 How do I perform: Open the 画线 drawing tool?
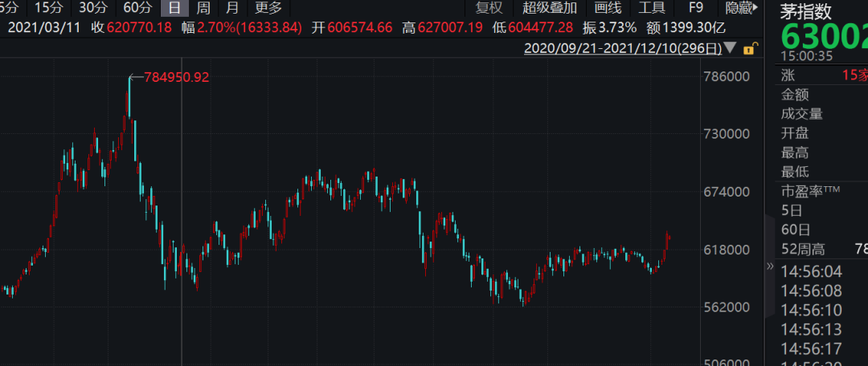(x=608, y=8)
